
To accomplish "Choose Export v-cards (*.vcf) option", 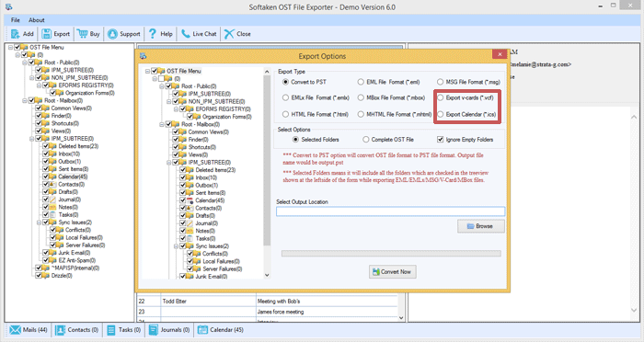I will (441, 97).
